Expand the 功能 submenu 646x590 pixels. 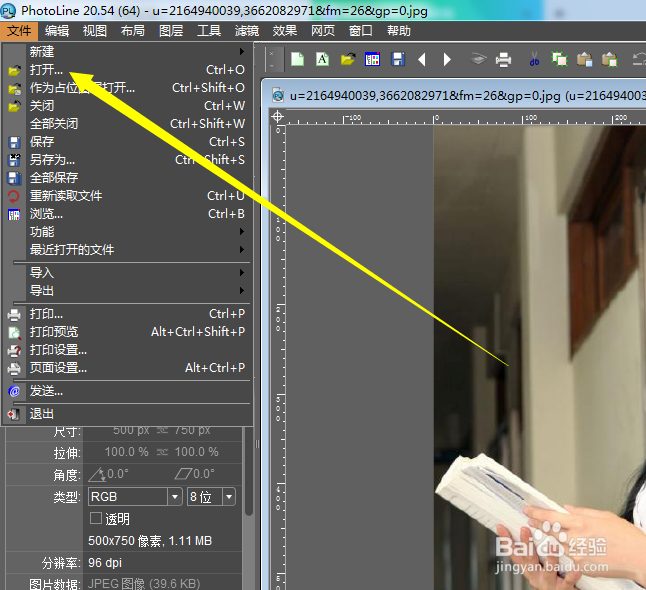(x=127, y=232)
